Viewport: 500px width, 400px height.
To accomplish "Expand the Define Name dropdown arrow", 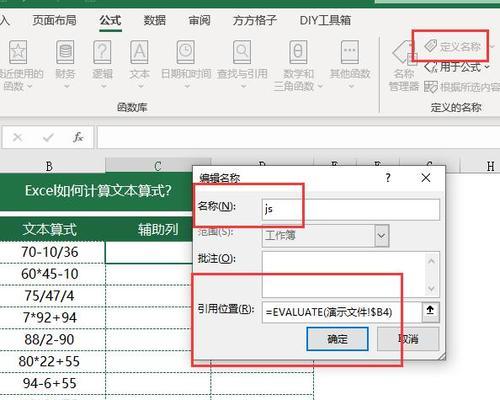I will pos(492,46).
